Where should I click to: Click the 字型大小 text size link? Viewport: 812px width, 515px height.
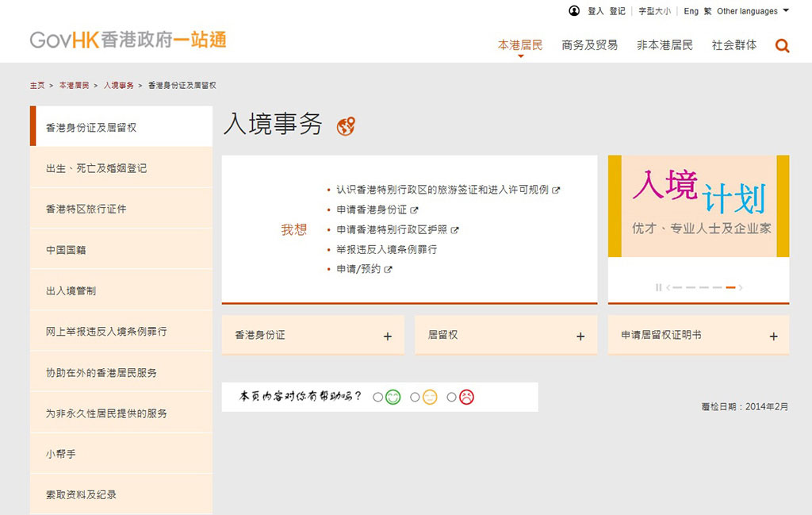pos(655,11)
